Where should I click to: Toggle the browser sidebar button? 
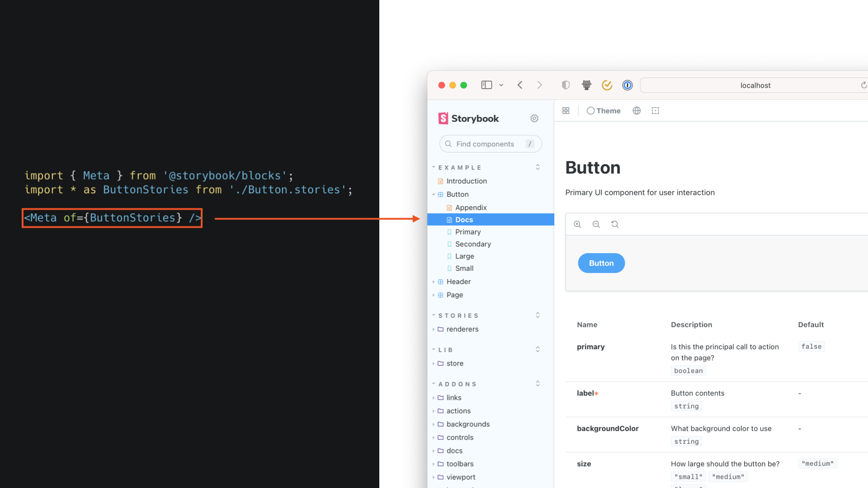(486, 85)
